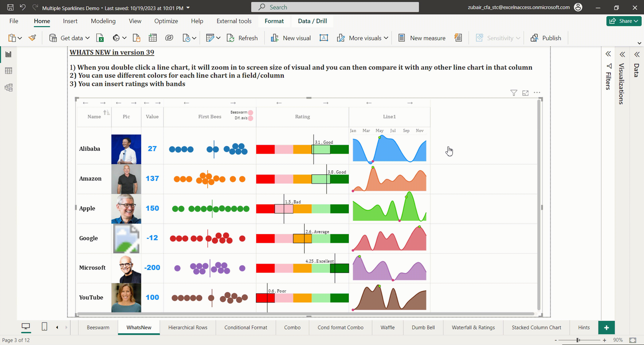The height and width of the screenshot is (345, 644).
Task: Collapse the ribbon chevron
Action: pyautogui.click(x=639, y=43)
